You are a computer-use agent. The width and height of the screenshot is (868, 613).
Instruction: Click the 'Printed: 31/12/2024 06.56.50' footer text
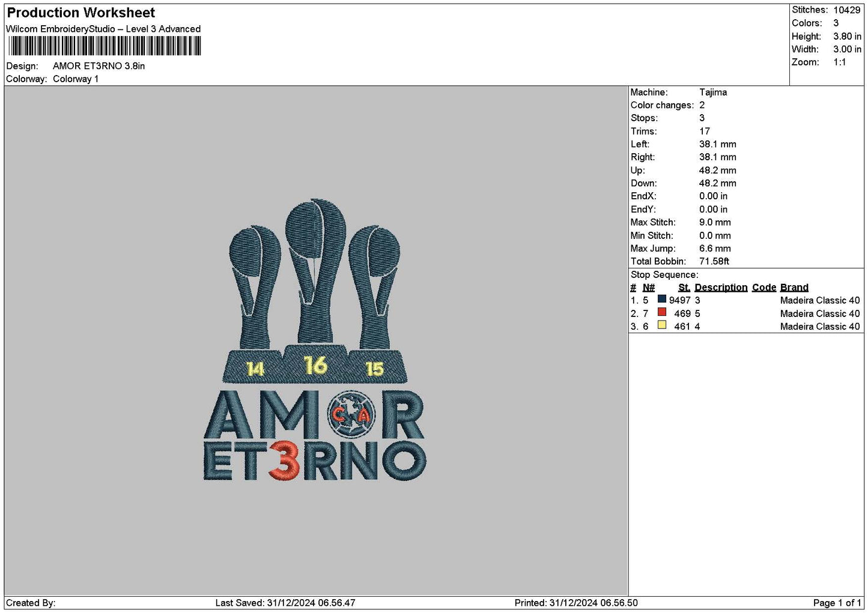576,603
